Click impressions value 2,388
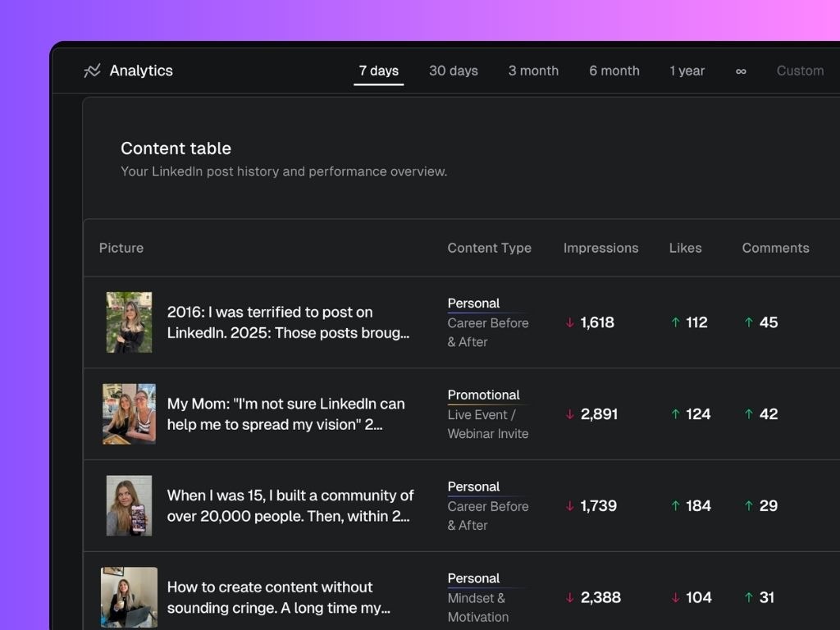The image size is (840, 630). pos(600,597)
